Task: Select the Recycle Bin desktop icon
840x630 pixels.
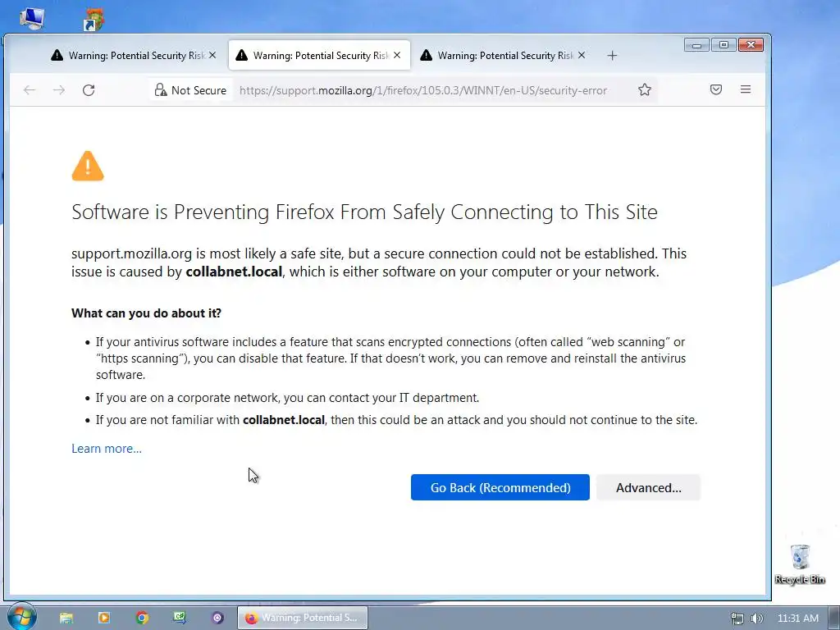Action: point(800,564)
